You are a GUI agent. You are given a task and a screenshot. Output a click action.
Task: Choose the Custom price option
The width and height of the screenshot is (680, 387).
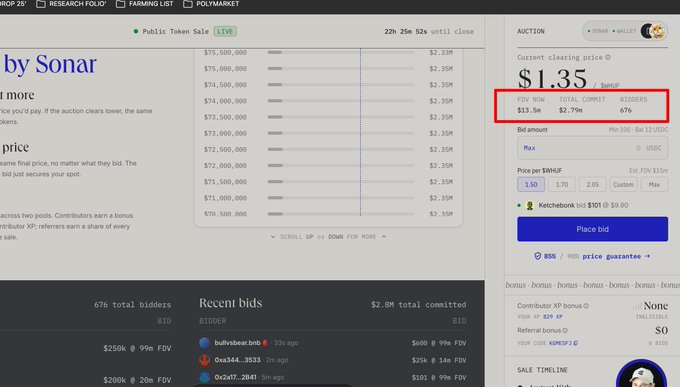[x=623, y=184]
